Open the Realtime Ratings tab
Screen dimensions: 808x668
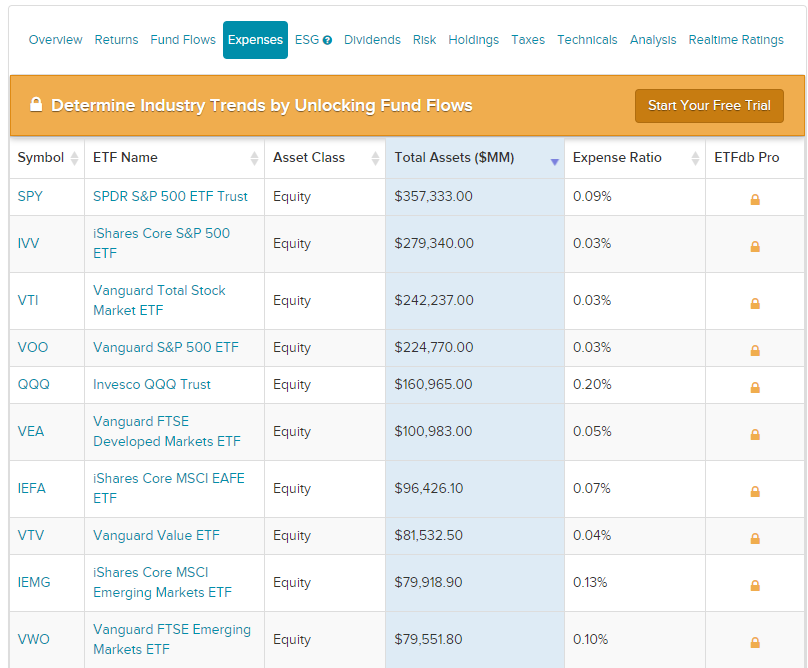tap(736, 40)
